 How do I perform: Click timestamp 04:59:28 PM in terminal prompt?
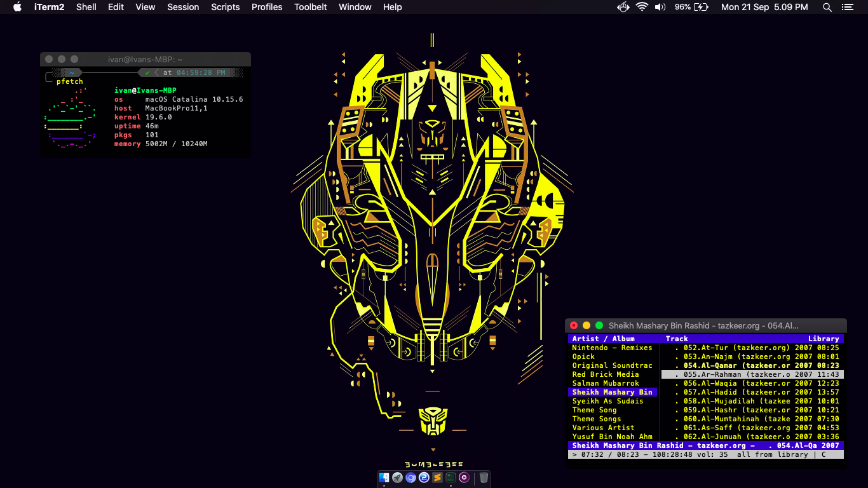click(x=201, y=72)
